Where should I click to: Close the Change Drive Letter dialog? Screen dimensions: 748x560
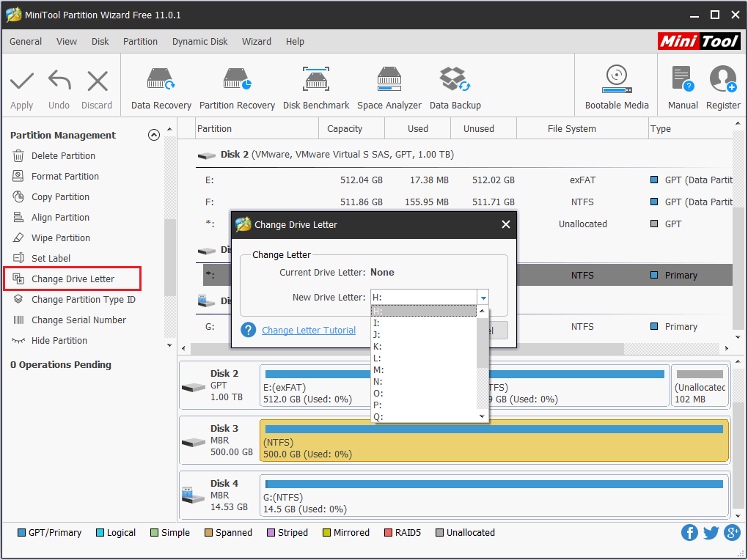[506, 224]
